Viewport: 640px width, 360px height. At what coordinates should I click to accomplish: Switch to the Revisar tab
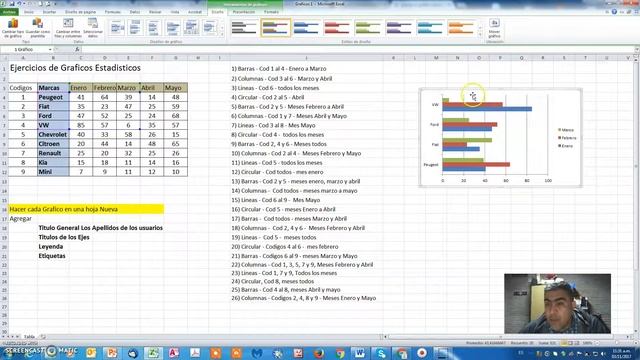[x=155, y=12]
